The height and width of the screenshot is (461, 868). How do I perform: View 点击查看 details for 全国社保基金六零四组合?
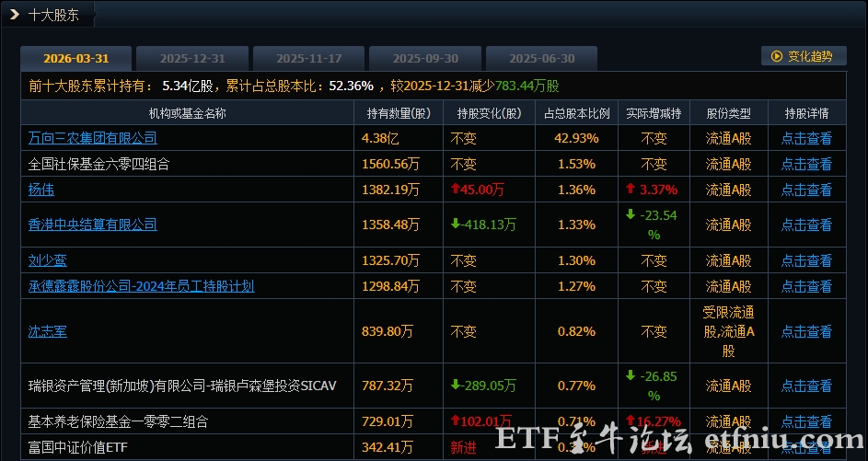pos(806,164)
